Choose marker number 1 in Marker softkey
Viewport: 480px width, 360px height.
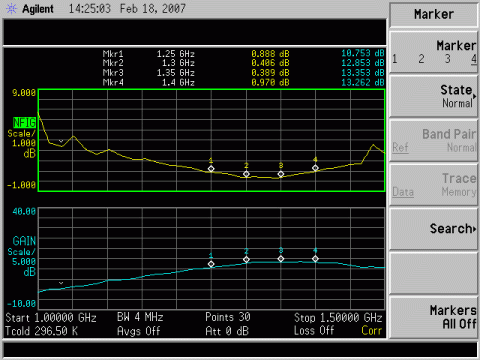click(x=395, y=59)
